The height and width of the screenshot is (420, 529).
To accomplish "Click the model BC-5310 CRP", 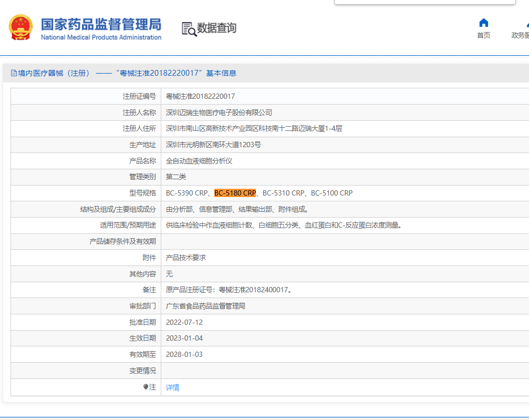I will [x=283, y=193].
